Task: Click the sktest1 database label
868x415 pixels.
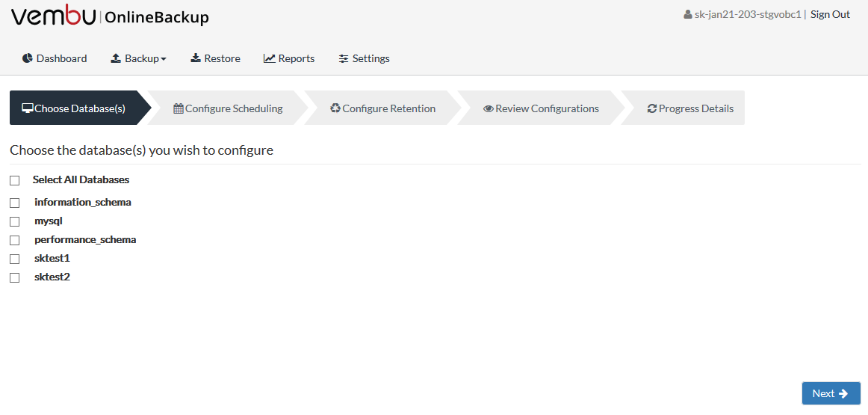Action: (x=52, y=258)
